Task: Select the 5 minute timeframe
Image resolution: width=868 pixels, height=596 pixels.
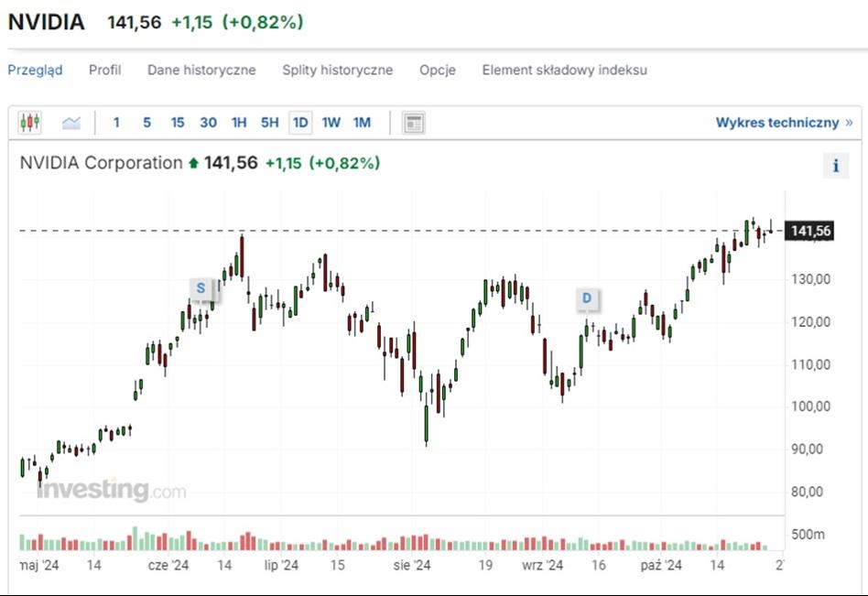Action: 146,123
